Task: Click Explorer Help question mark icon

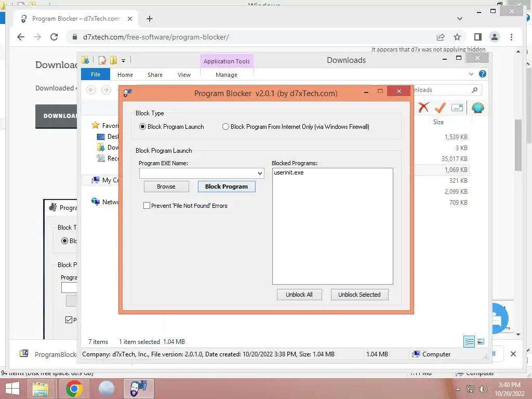Action: click(482, 74)
